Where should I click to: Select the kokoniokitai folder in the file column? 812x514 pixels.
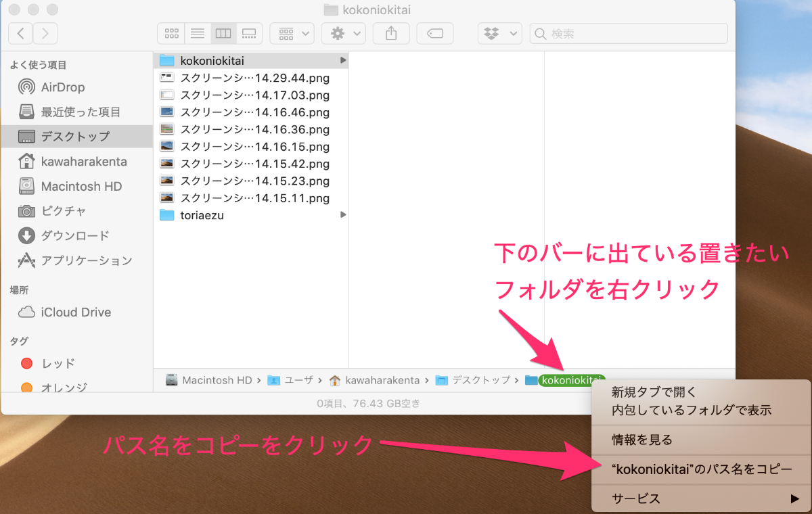coord(251,60)
